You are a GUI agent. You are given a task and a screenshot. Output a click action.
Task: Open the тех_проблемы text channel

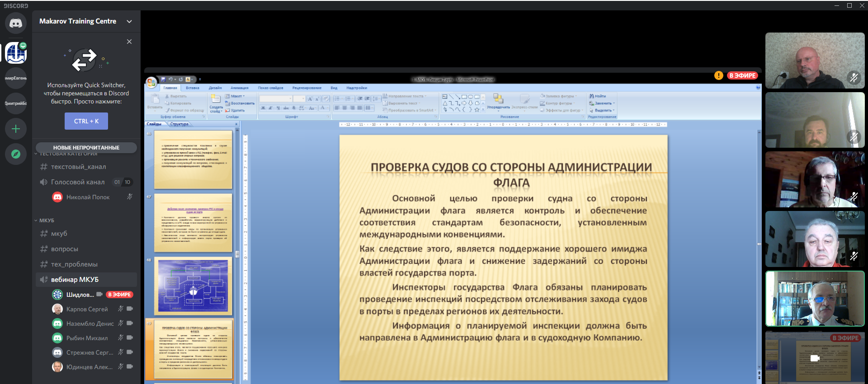pyautogui.click(x=74, y=264)
